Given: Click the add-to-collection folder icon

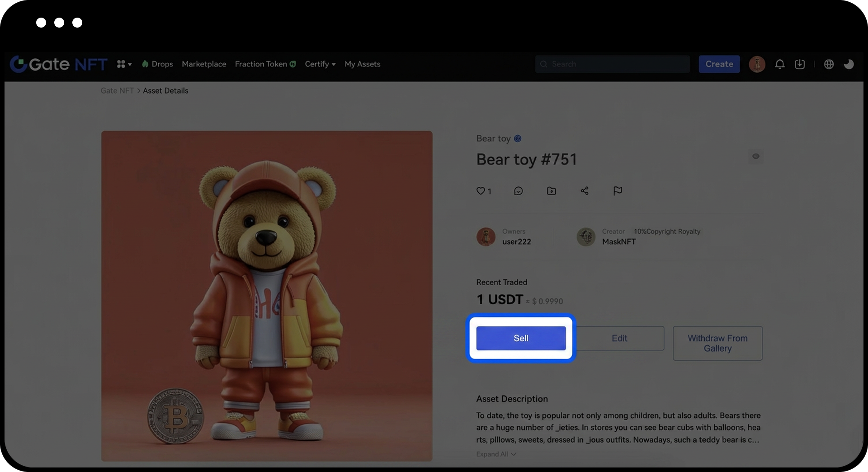Looking at the screenshot, I should (x=551, y=191).
